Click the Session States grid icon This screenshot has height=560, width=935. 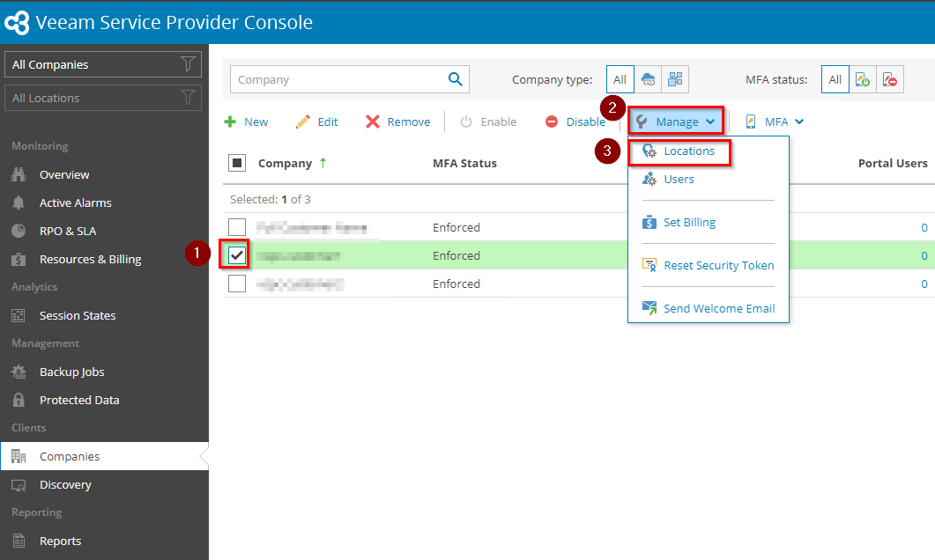coord(19,316)
